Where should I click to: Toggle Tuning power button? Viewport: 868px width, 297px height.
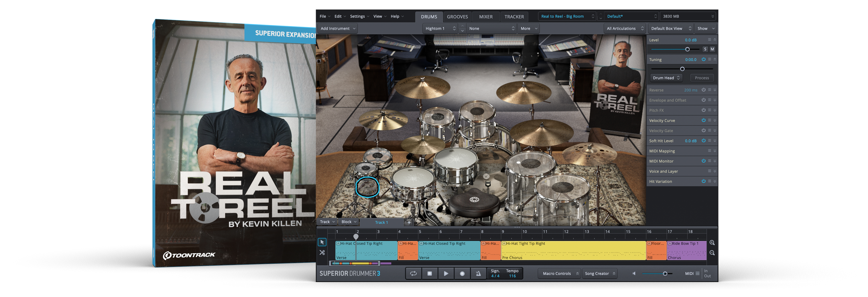click(704, 59)
